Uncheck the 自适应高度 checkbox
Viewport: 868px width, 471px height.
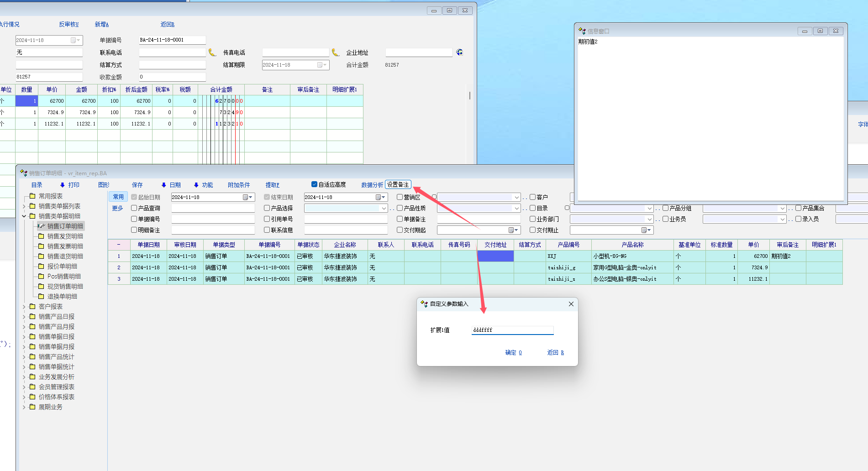(314, 184)
